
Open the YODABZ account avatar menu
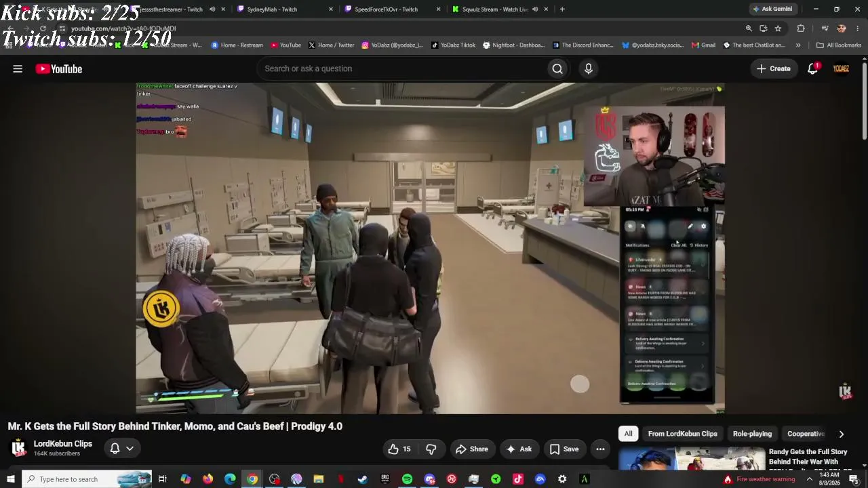842,68
